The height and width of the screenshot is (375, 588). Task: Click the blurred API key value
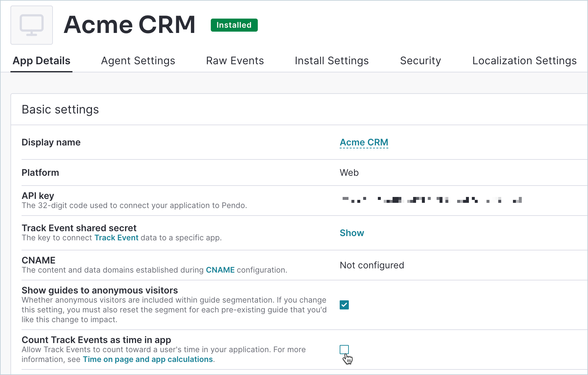432,200
